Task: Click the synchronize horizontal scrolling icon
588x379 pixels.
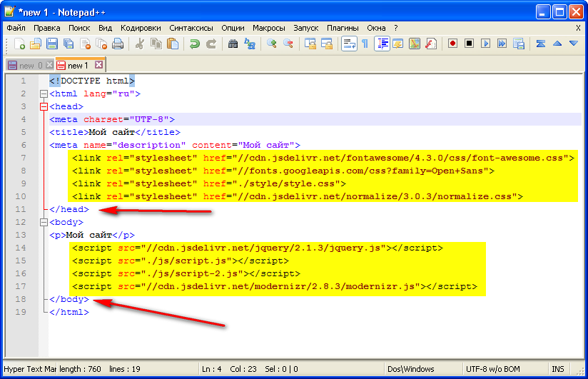Action: coord(327,44)
